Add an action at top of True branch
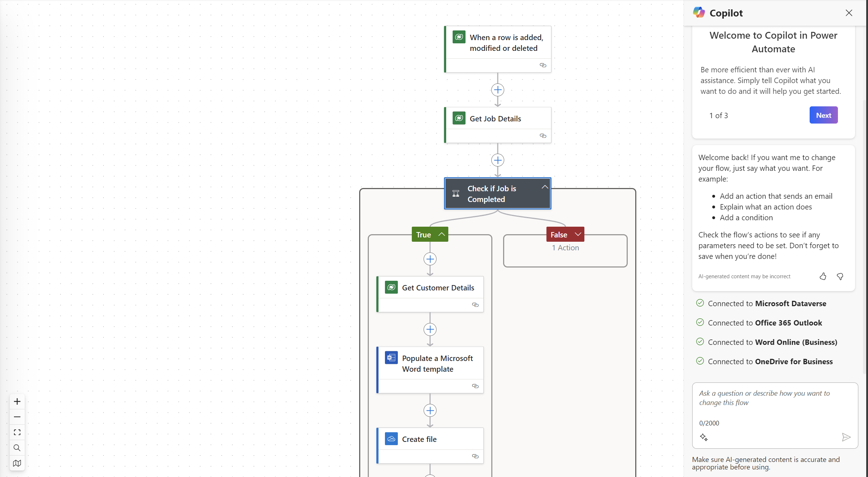 pyautogui.click(x=430, y=259)
